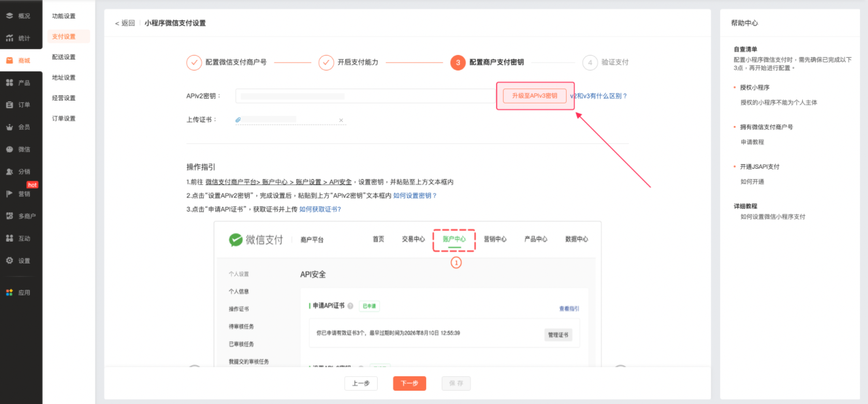The image size is (868, 404).
Task: Open the 产品 products sidebar icon
Action: point(9,83)
